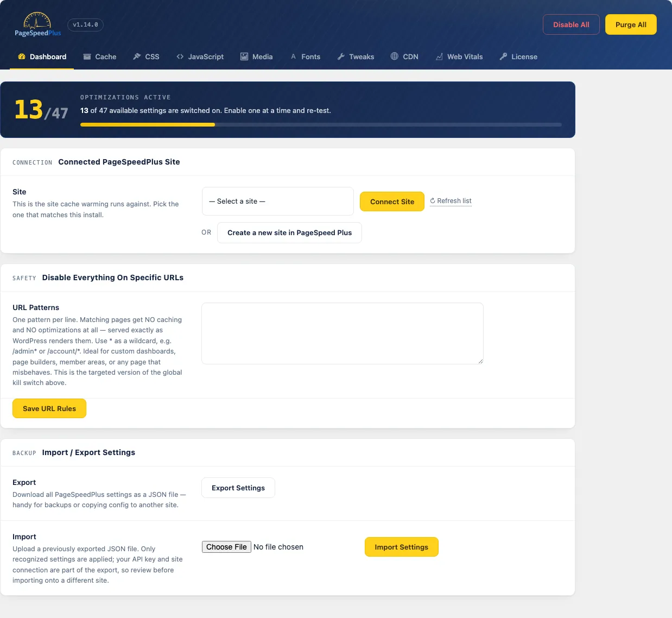Click the Disable Everything On Specific URLs heading
This screenshot has height=618, width=672.
[x=113, y=278]
